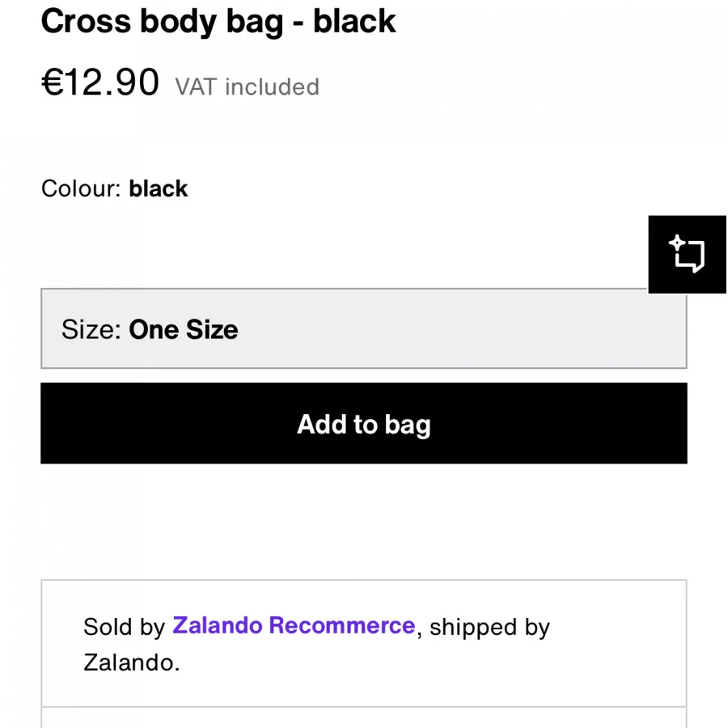Screen dimensions: 728x728
Task: Click the Size: label in selector
Action: [91, 330]
